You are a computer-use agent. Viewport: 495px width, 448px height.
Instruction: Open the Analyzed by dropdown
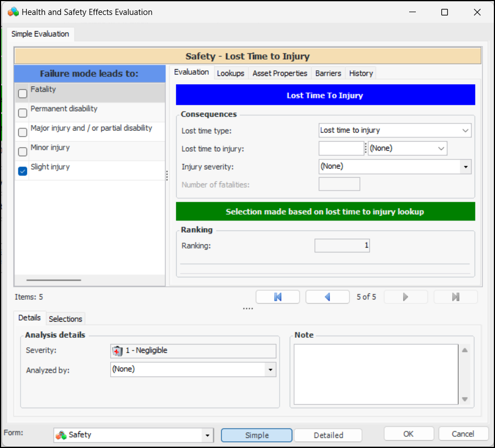[x=270, y=369]
